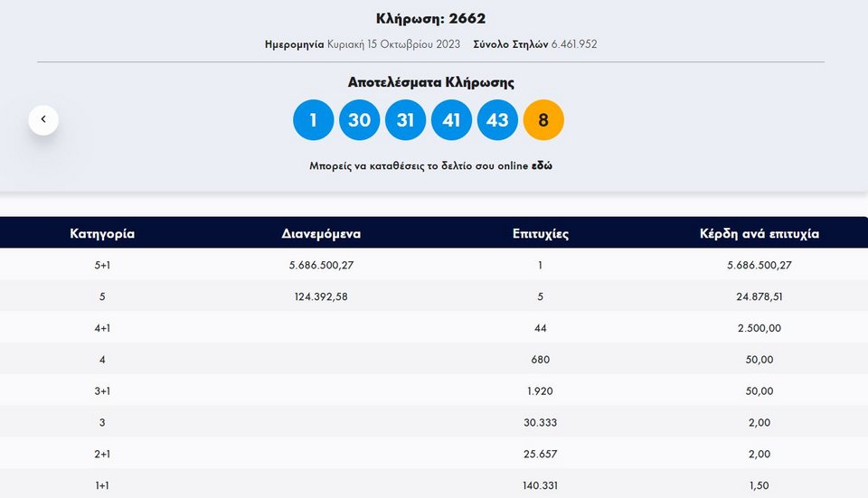This screenshot has width=868, height=498.
Task: Click winnings 5.686.500,27 in Κέρδη column
Action: (x=759, y=265)
